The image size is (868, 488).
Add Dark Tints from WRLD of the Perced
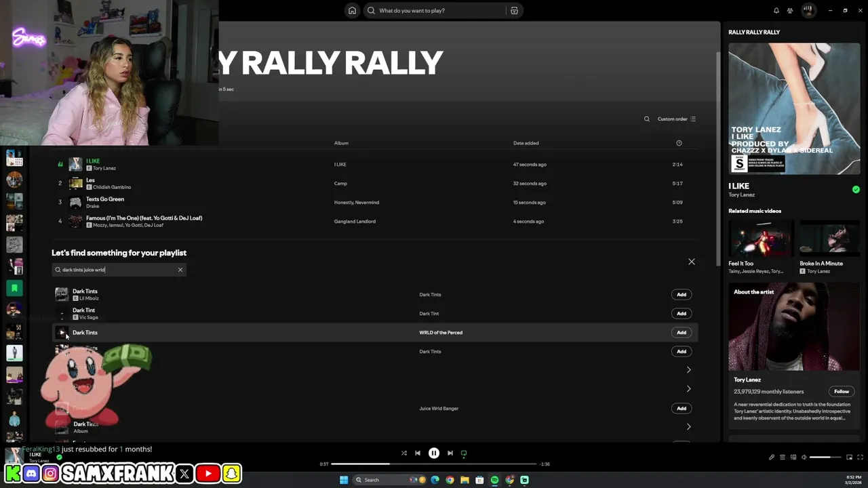[682, 332]
